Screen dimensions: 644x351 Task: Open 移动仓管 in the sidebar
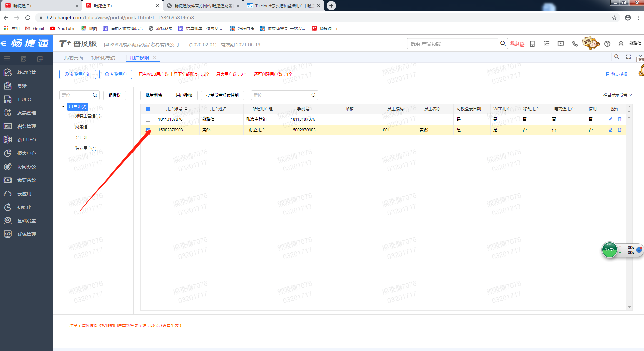[x=26, y=72]
